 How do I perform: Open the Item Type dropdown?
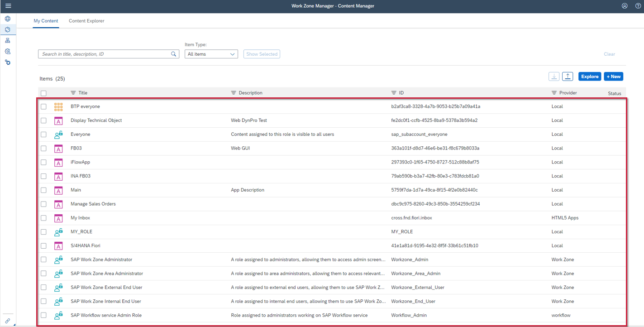211,54
